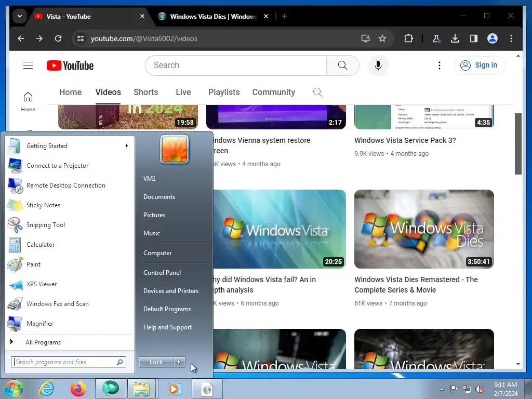This screenshot has width=532, height=399.
Task: Switch to the channel Home tab
Action: tap(70, 92)
